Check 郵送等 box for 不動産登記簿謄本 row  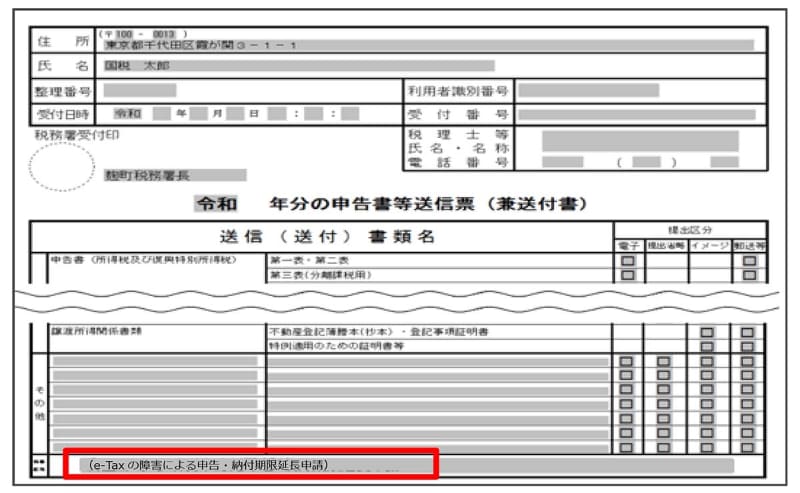(747, 332)
